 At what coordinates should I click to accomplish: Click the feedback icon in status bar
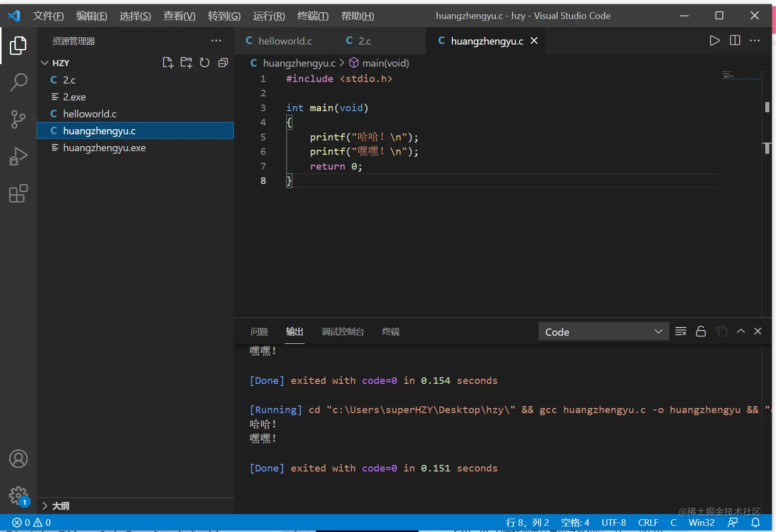pos(733,522)
